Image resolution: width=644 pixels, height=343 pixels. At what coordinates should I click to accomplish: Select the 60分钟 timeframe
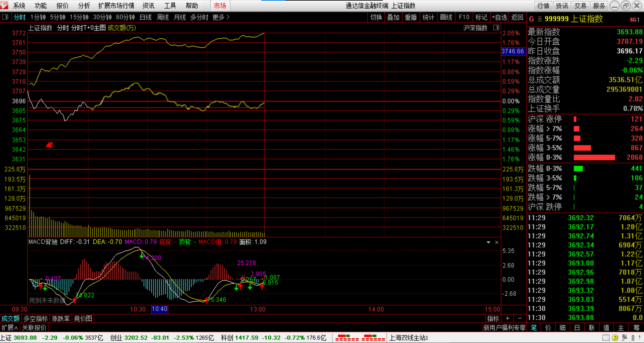point(126,17)
